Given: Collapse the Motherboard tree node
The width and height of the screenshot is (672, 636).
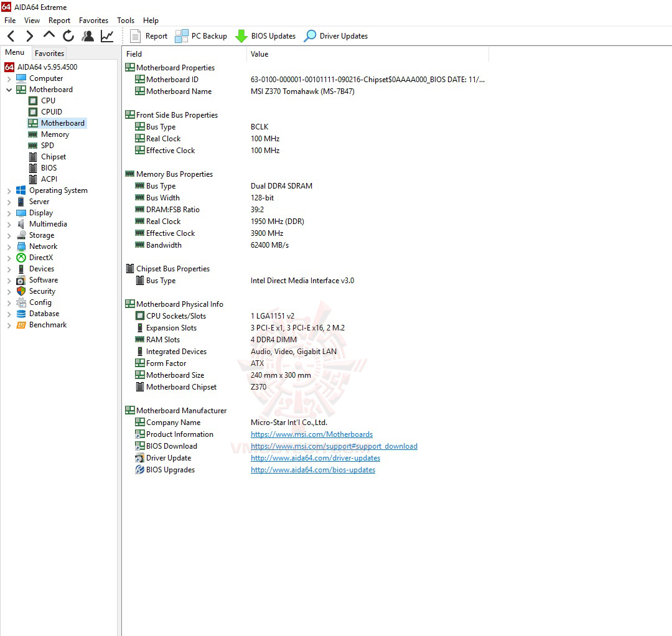Looking at the screenshot, I should [x=9, y=90].
